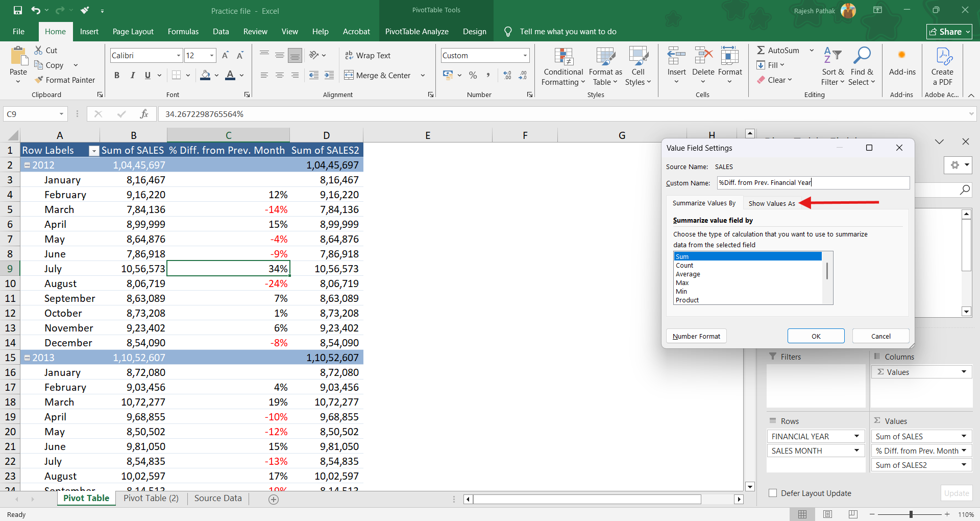Click the Wrap Text button
The width and height of the screenshot is (980, 521).
[x=367, y=55]
